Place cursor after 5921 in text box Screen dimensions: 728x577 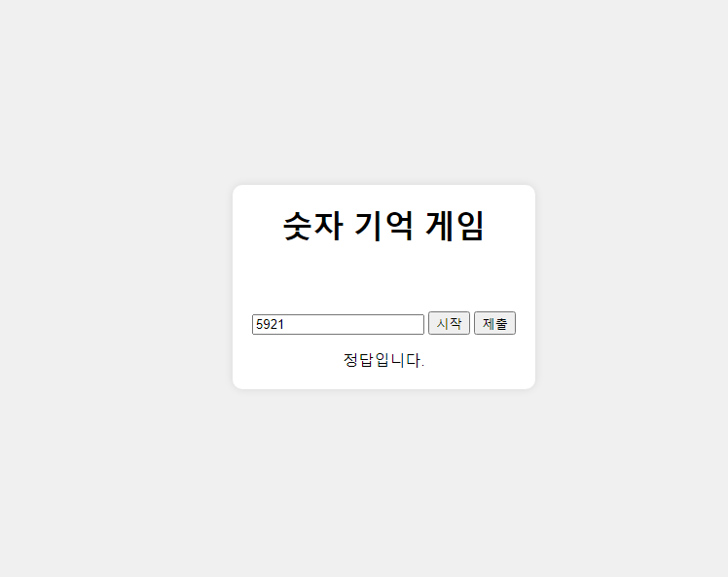284,324
